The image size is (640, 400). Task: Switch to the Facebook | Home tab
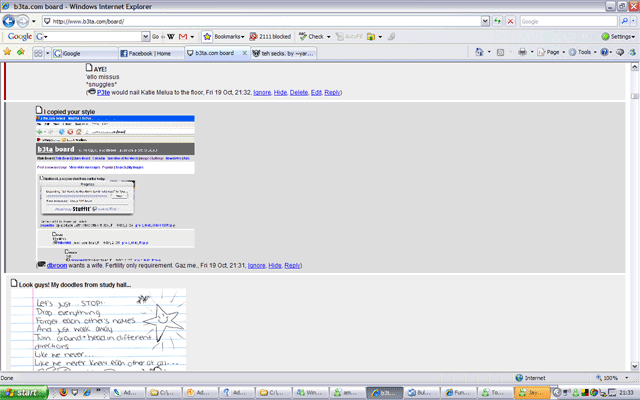151,53
